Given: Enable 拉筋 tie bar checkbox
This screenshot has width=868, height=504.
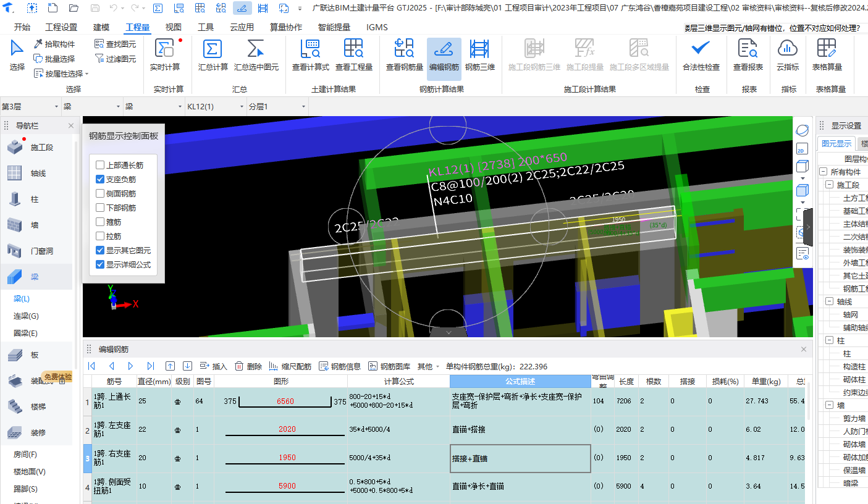Looking at the screenshot, I should (x=100, y=236).
